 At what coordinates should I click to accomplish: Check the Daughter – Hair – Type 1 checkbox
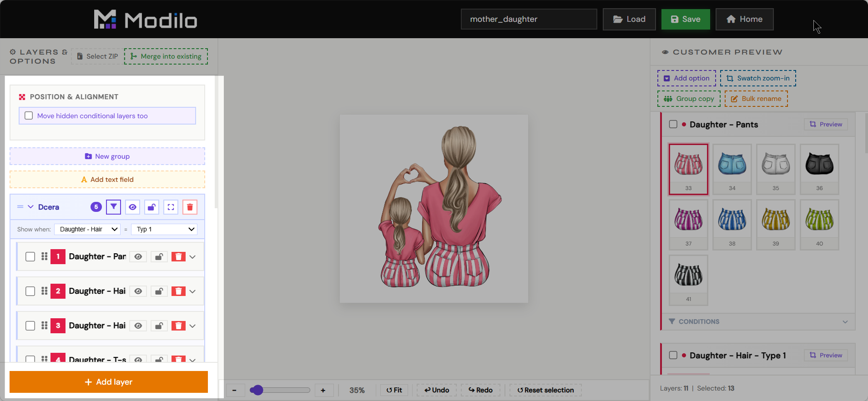(x=673, y=355)
